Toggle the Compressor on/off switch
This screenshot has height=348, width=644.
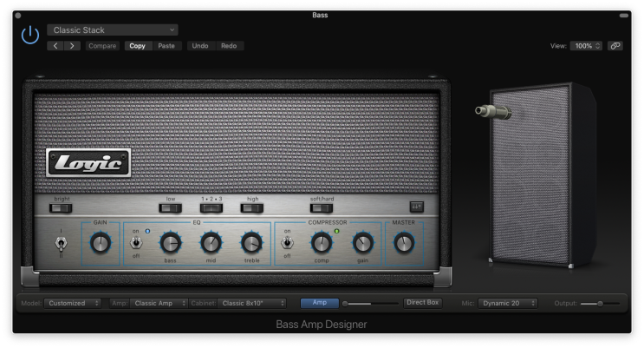(x=288, y=244)
